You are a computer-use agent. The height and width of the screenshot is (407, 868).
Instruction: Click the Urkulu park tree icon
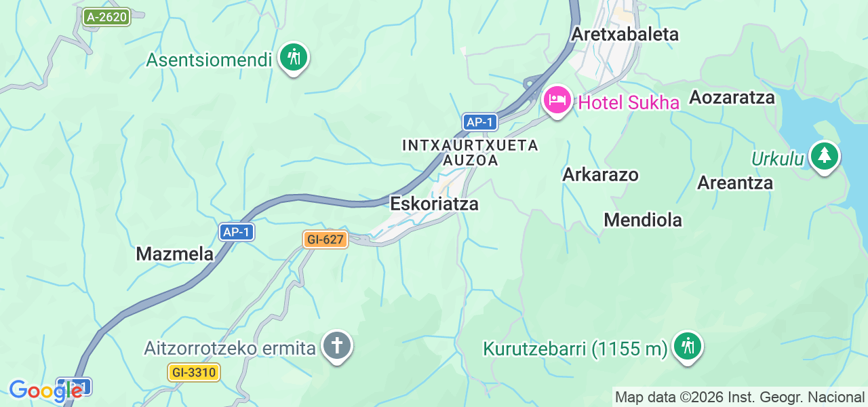(825, 157)
